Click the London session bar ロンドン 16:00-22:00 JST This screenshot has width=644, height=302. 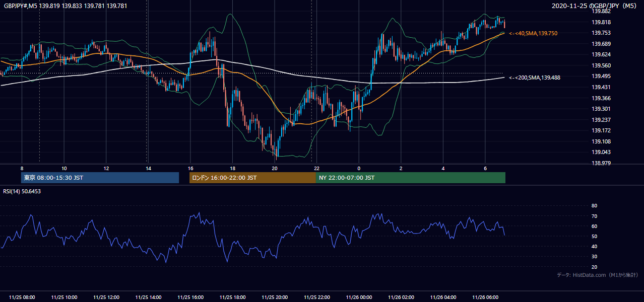pyautogui.click(x=252, y=178)
